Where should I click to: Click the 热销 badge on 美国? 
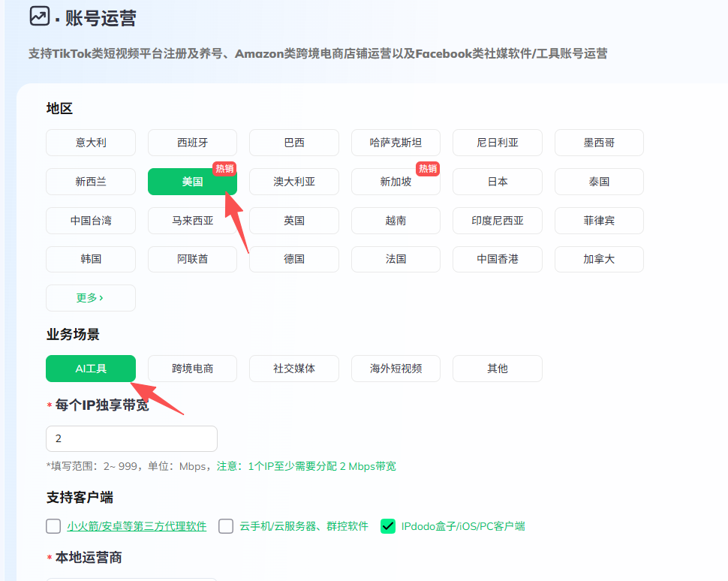point(224,169)
